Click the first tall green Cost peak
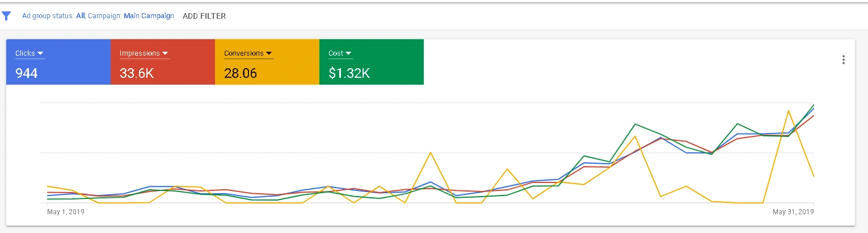Screen dimensions: 868x233 [x=635, y=124]
